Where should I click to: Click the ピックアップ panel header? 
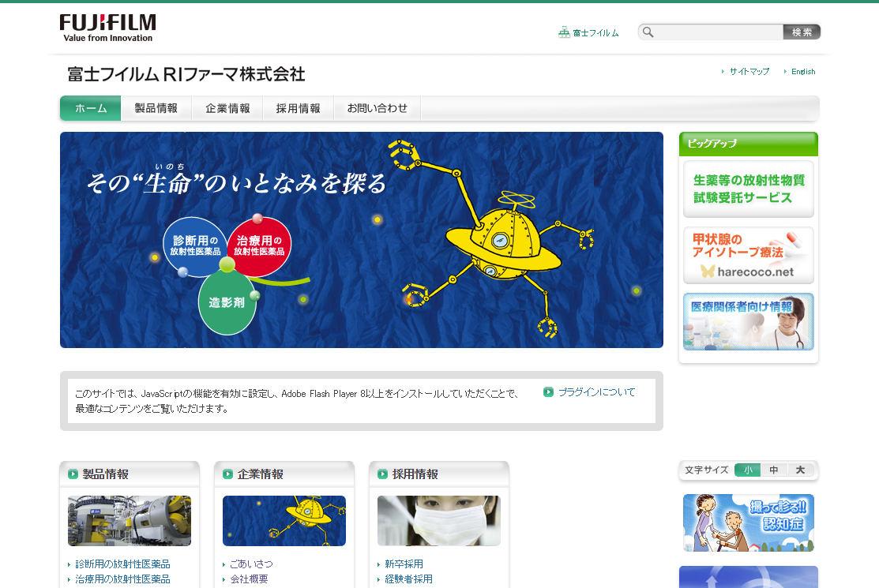point(749,144)
